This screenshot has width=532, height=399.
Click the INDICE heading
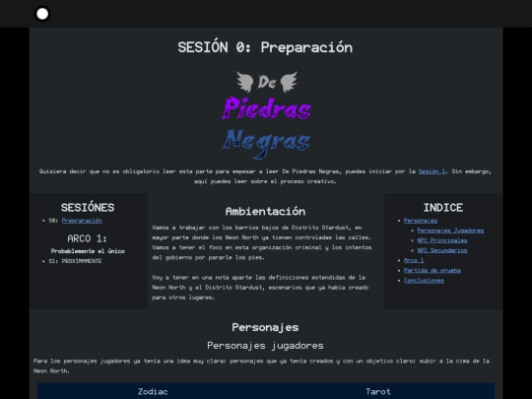point(443,207)
